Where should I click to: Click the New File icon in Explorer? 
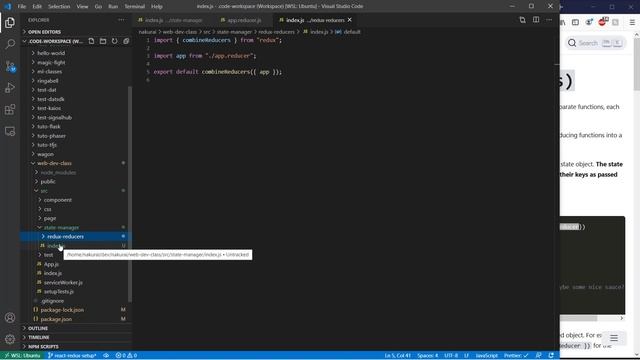91,41
